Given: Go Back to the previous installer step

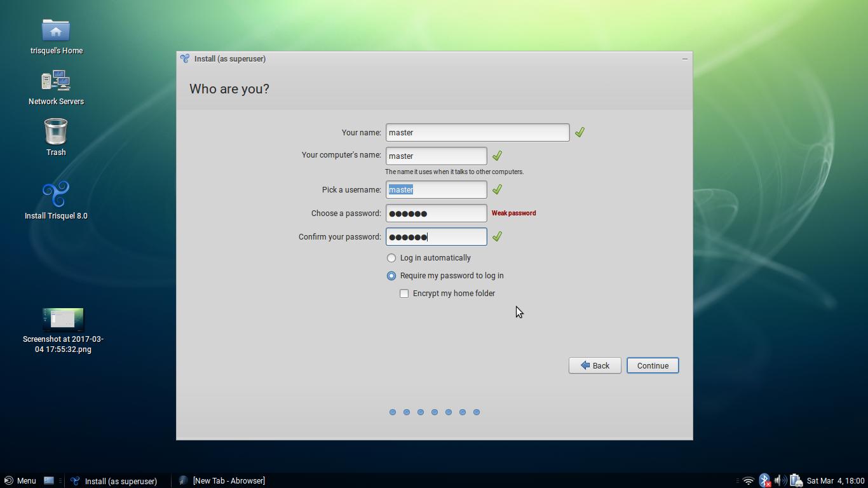Looking at the screenshot, I should coord(595,365).
